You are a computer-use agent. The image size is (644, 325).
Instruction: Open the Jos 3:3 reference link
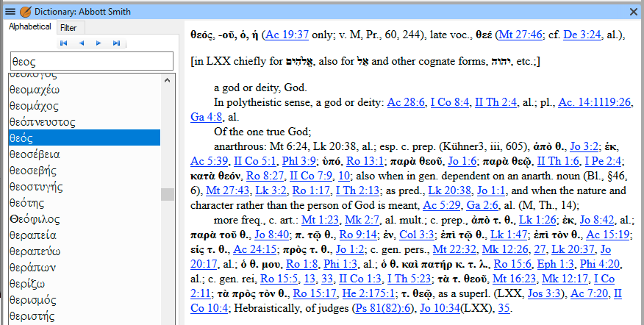point(545,293)
